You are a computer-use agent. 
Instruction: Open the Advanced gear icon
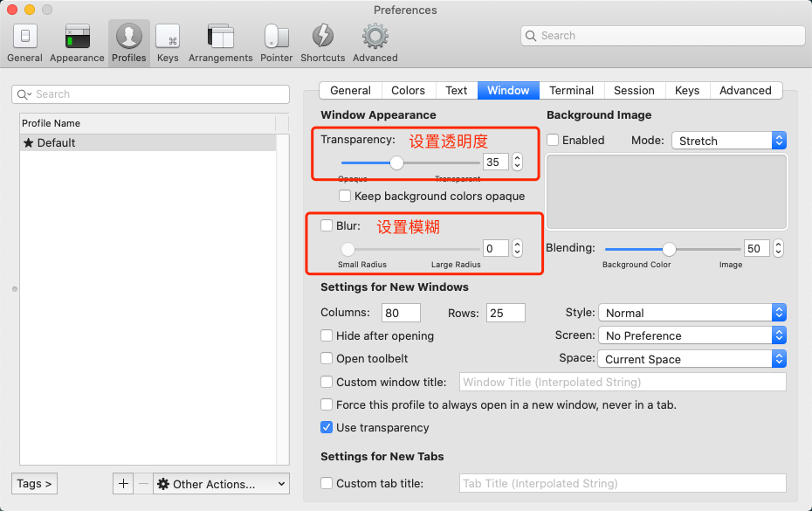click(375, 37)
